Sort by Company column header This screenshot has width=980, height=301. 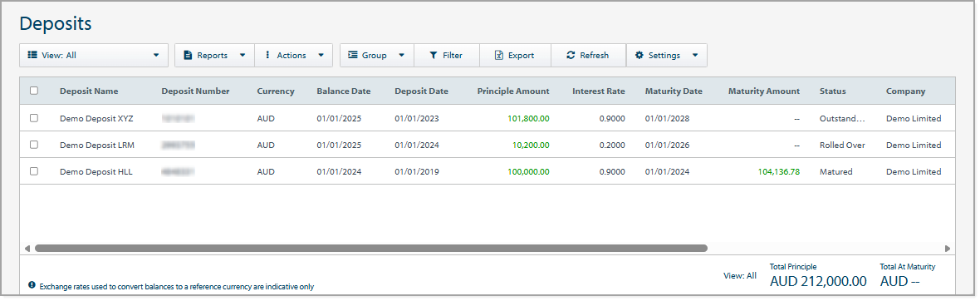[x=905, y=91]
